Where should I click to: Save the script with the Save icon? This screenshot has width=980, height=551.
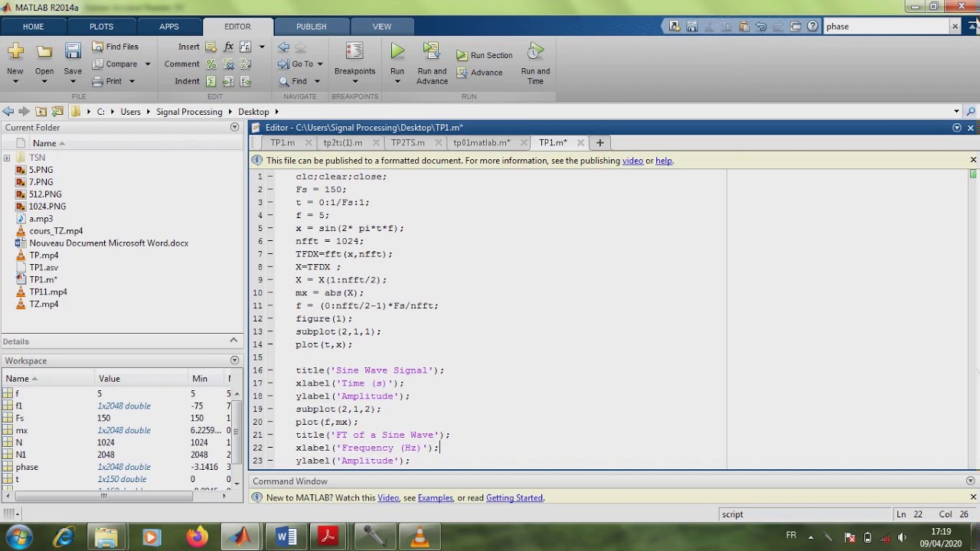(x=73, y=52)
